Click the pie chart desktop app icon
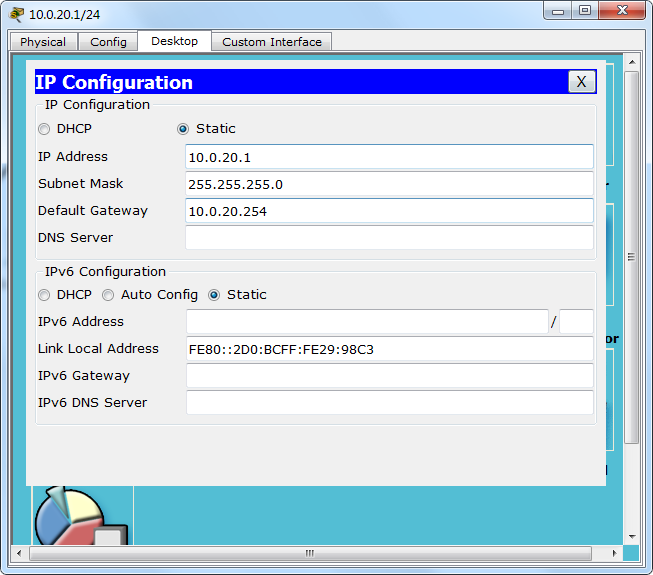653x575 pixels. 68,518
